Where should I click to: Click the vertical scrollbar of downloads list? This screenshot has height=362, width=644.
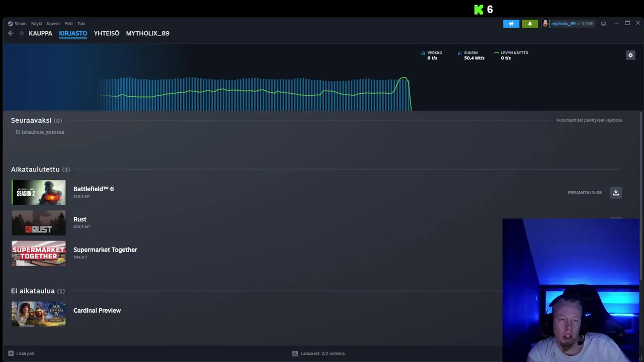640,196
